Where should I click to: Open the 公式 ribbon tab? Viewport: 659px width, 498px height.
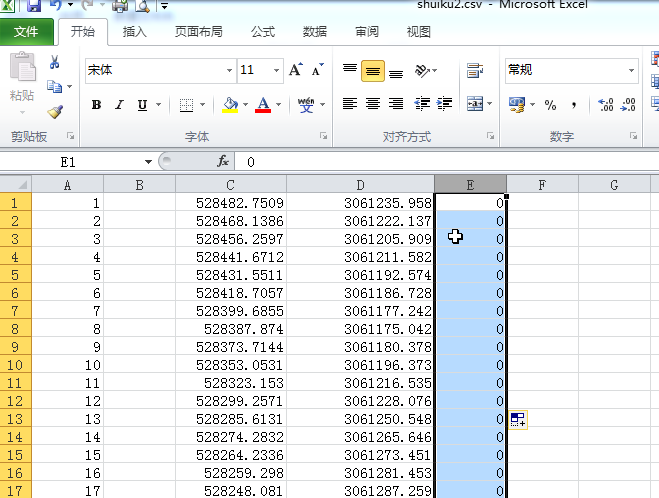point(263,32)
